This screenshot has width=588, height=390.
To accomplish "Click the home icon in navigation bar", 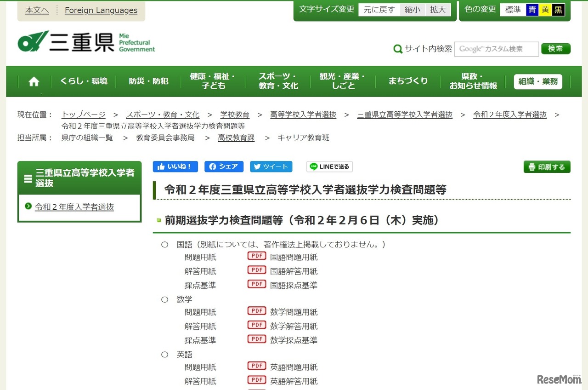I will click(34, 81).
